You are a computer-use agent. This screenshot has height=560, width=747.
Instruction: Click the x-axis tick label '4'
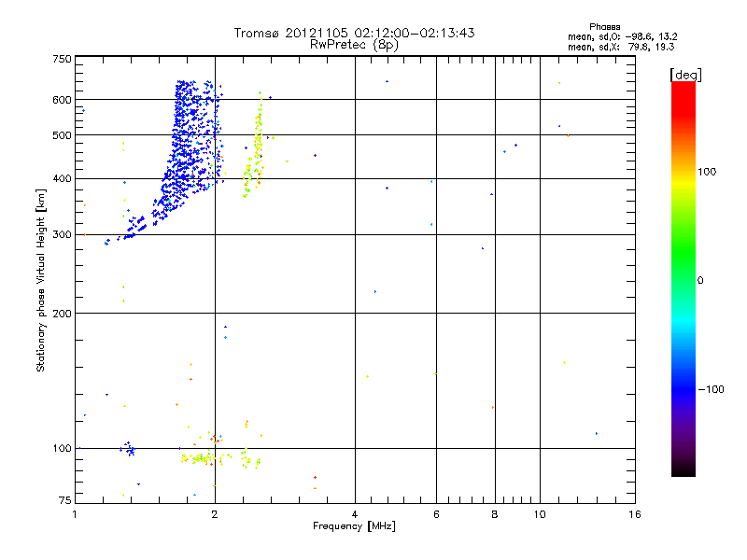pyautogui.click(x=355, y=514)
